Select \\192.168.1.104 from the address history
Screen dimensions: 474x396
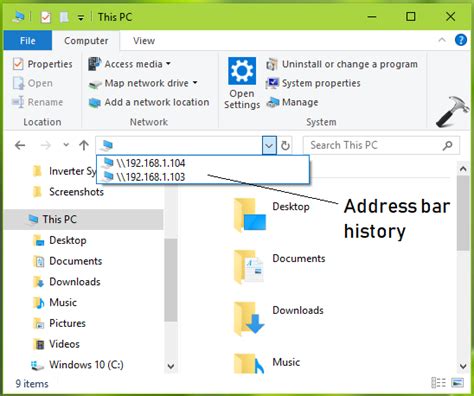coord(203,163)
